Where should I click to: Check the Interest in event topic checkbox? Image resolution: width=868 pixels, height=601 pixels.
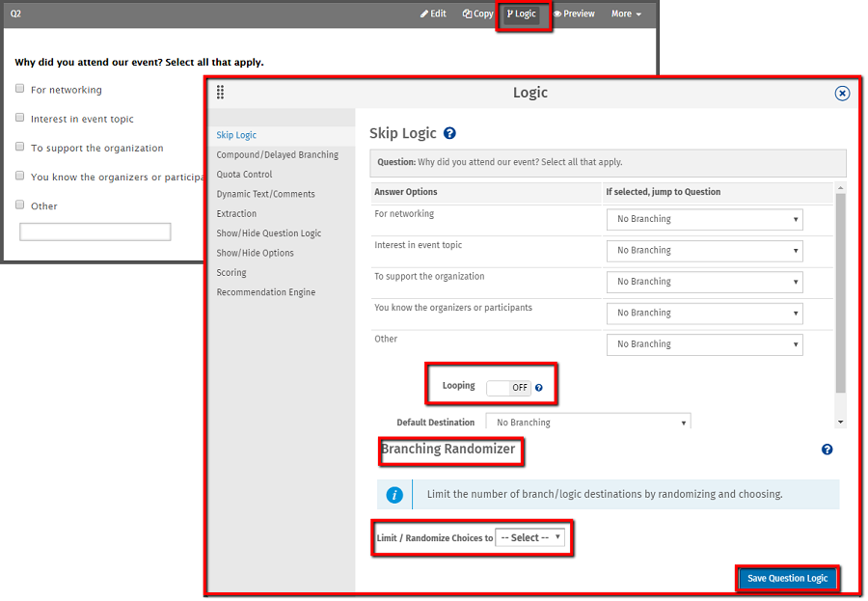click(20, 118)
